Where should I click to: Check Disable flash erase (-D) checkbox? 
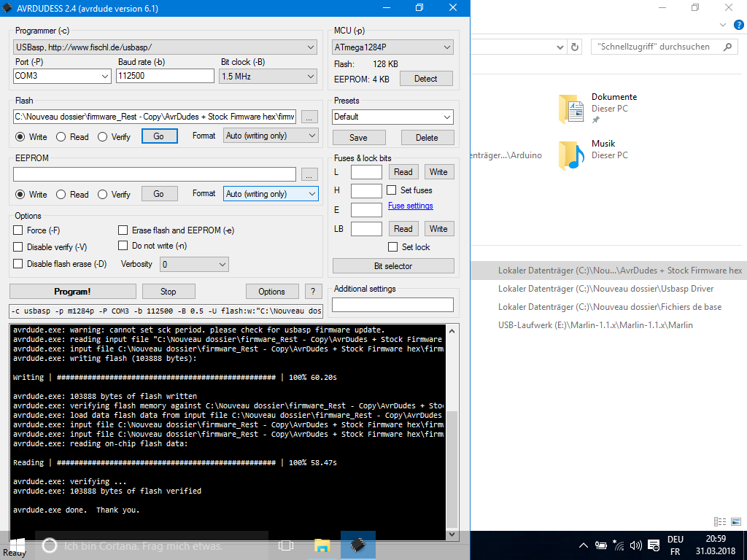[x=18, y=264]
